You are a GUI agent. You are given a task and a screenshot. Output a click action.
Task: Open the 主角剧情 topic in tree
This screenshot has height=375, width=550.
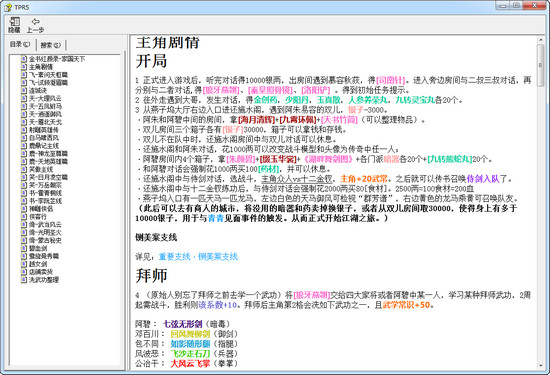pyautogui.click(x=41, y=67)
